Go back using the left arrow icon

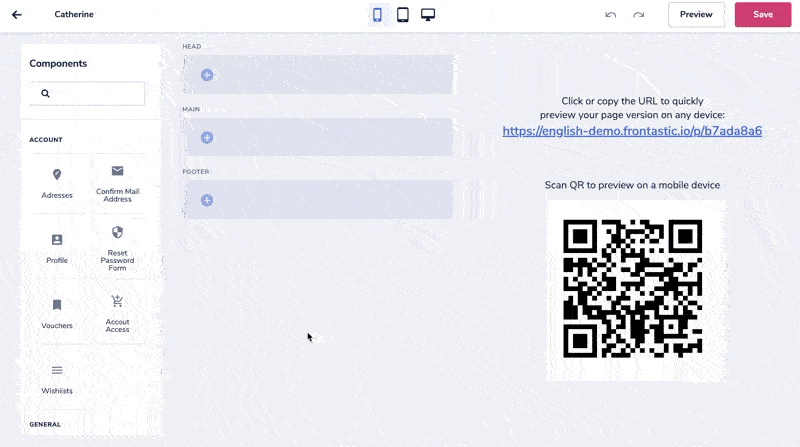click(17, 15)
